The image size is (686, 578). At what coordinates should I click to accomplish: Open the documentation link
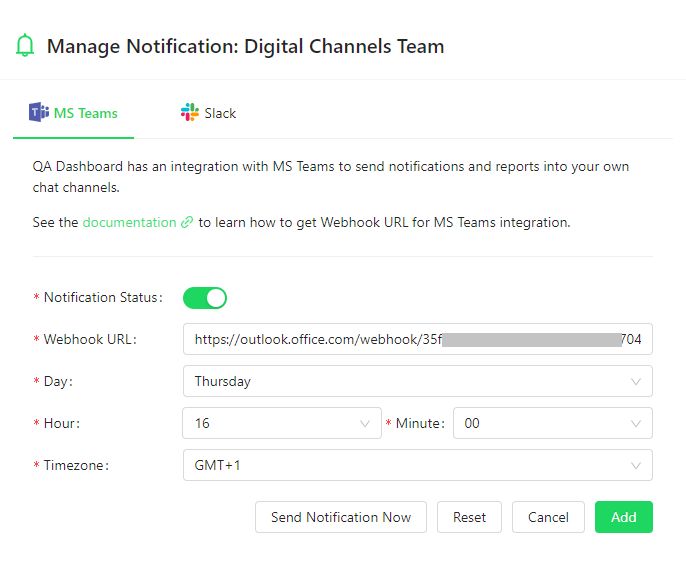click(130, 222)
